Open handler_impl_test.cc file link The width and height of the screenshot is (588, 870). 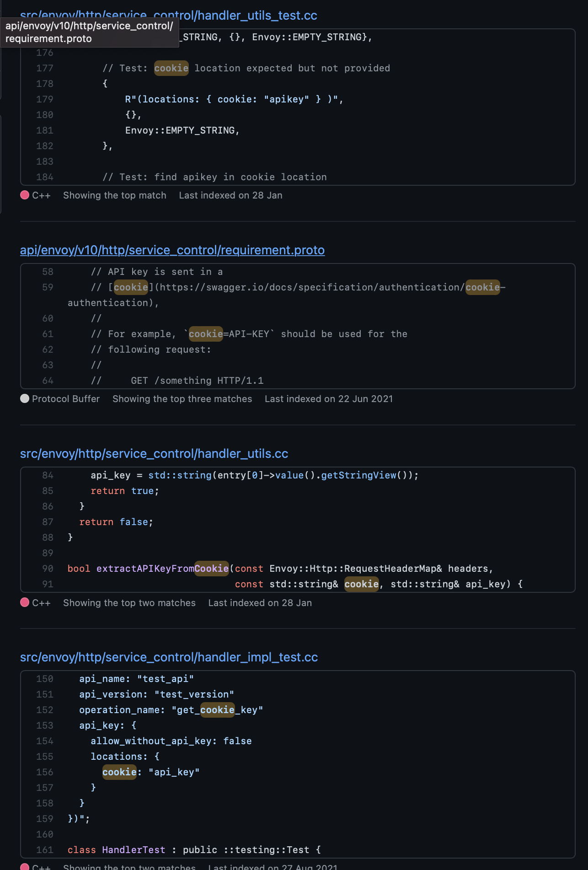(x=169, y=657)
